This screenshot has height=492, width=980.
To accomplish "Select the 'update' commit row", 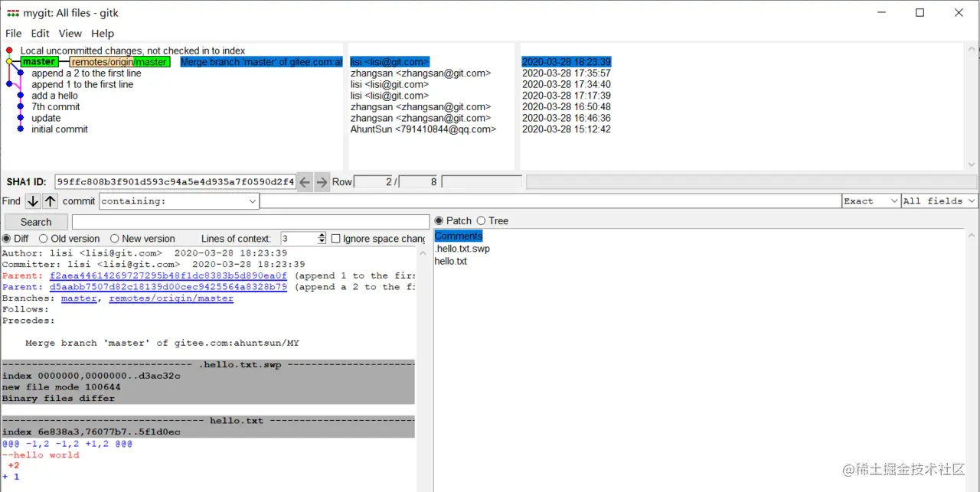I will pyautogui.click(x=46, y=118).
